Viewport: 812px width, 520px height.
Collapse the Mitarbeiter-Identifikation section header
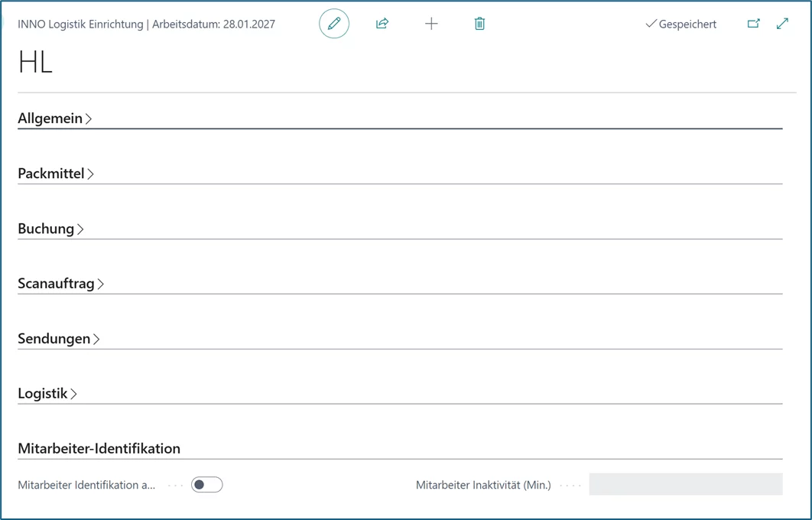(99, 449)
